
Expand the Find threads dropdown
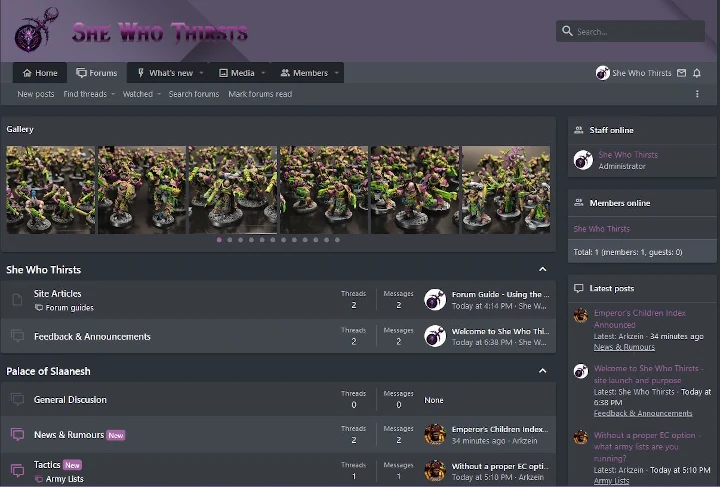[112, 94]
